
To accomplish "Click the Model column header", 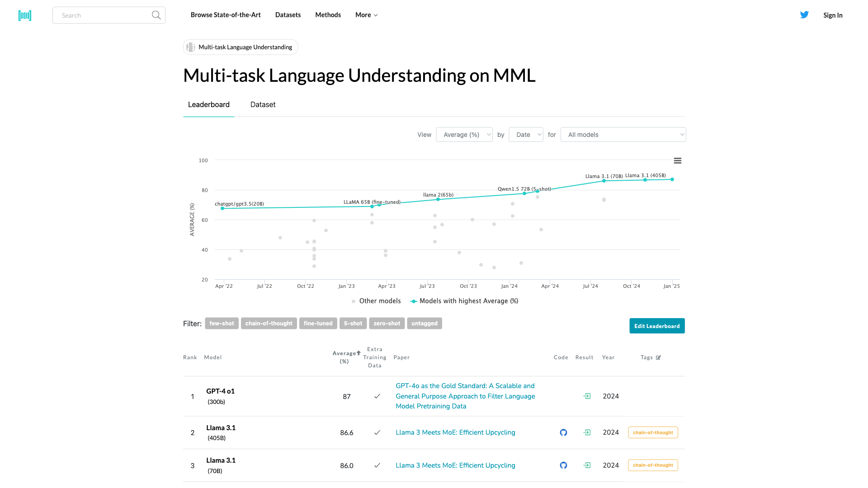I will pos(213,357).
